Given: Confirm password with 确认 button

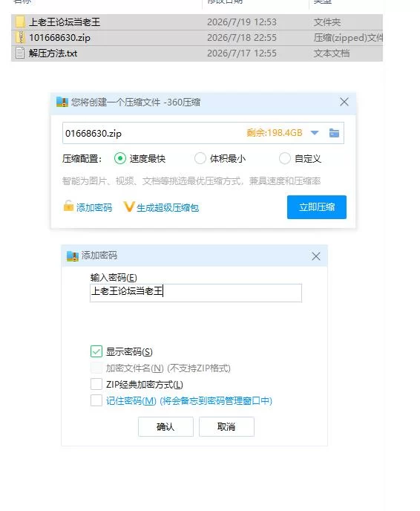Looking at the screenshot, I should point(165,426).
